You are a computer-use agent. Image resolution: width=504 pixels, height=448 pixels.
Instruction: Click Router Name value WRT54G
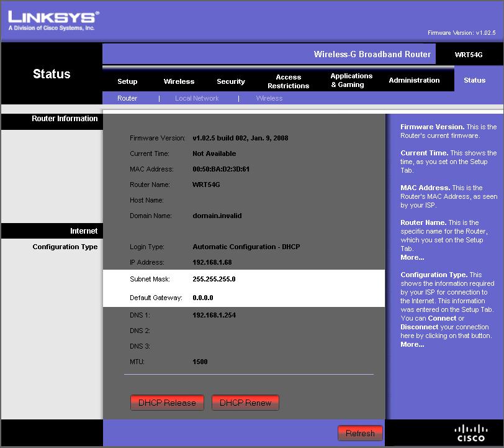206,185
